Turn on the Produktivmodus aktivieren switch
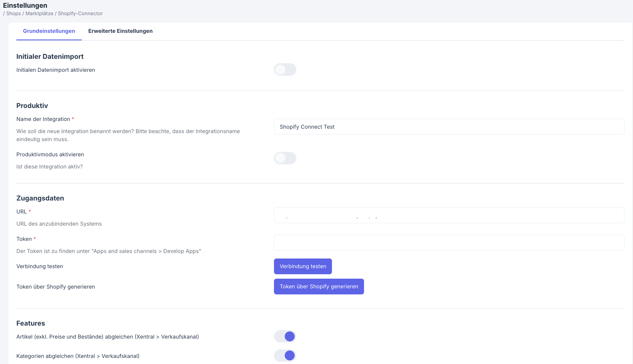 click(285, 158)
